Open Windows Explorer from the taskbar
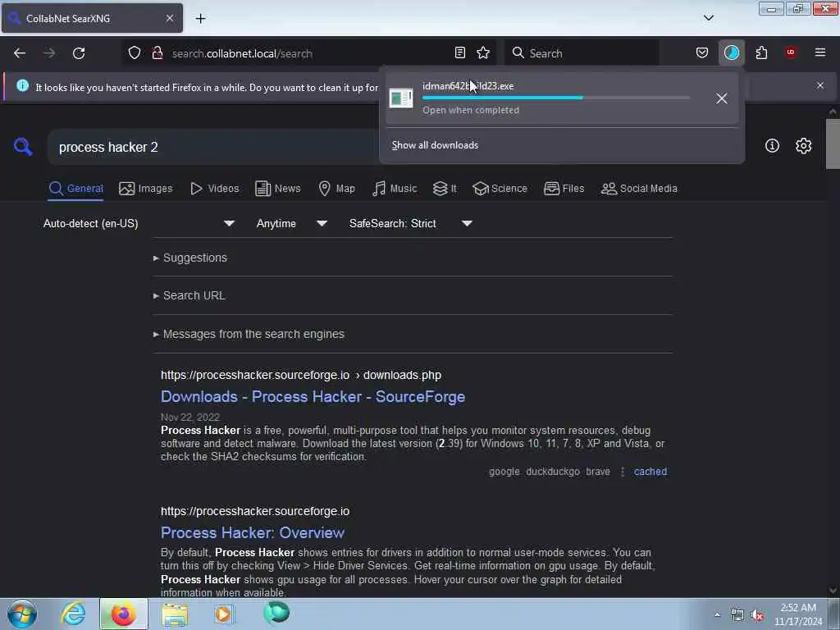This screenshot has width=840, height=630. [175, 614]
